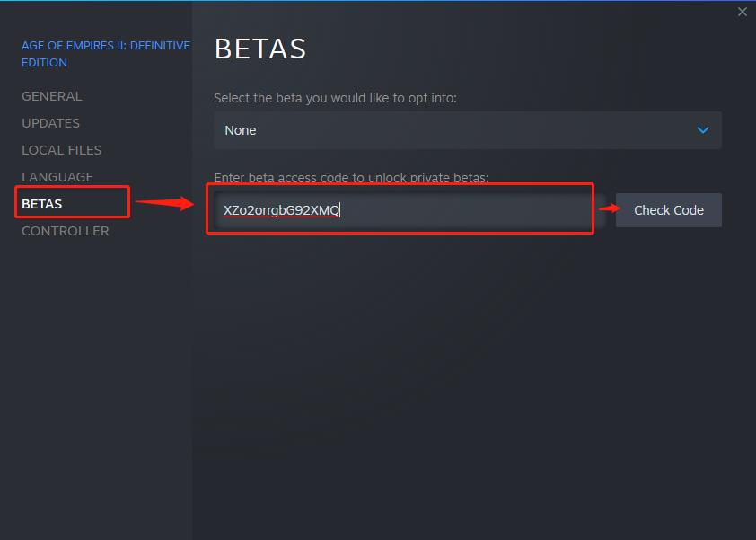Viewport: 756px width, 540px height.
Task: Select the Language section
Action: (x=57, y=177)
